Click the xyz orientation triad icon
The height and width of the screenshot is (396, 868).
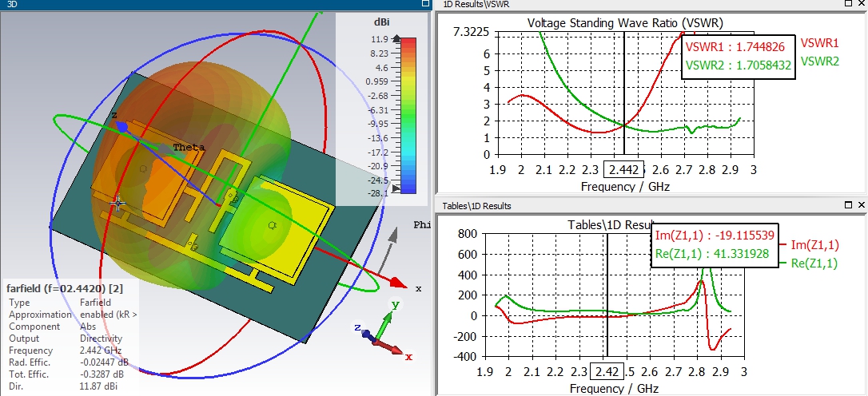tap(383, 330)
